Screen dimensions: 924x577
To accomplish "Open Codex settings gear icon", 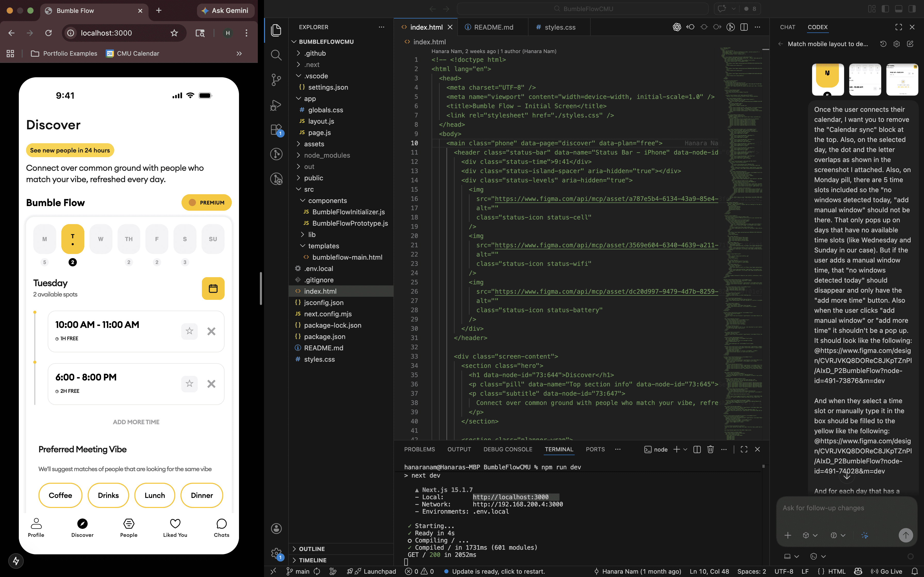I will pyautogui.click(x=896, y=44).
